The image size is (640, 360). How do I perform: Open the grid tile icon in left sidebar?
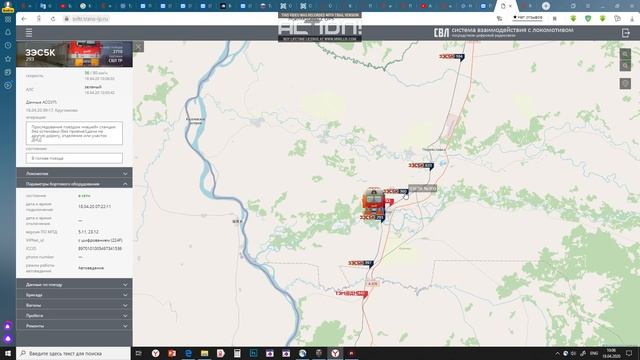pos(8,19)
